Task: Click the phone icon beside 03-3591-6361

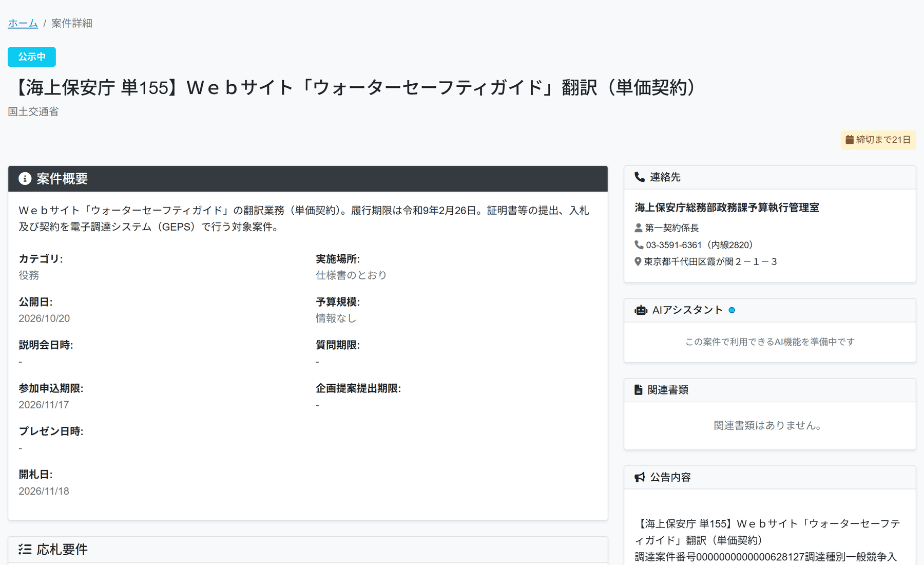Action: tap(639, 245)
